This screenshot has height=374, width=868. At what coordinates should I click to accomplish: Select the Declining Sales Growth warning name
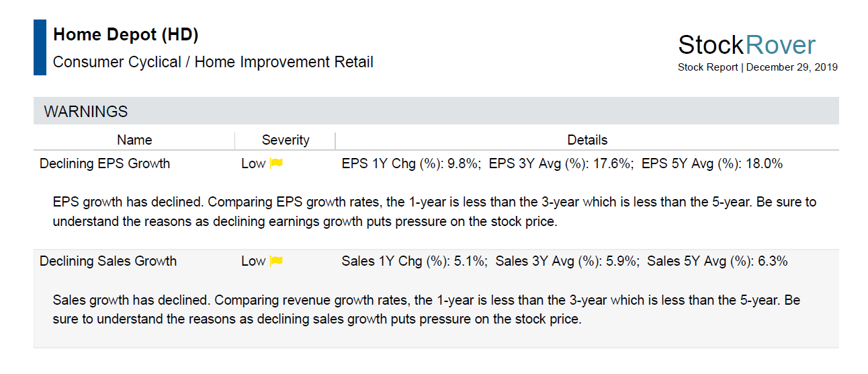tap(108, 261)
